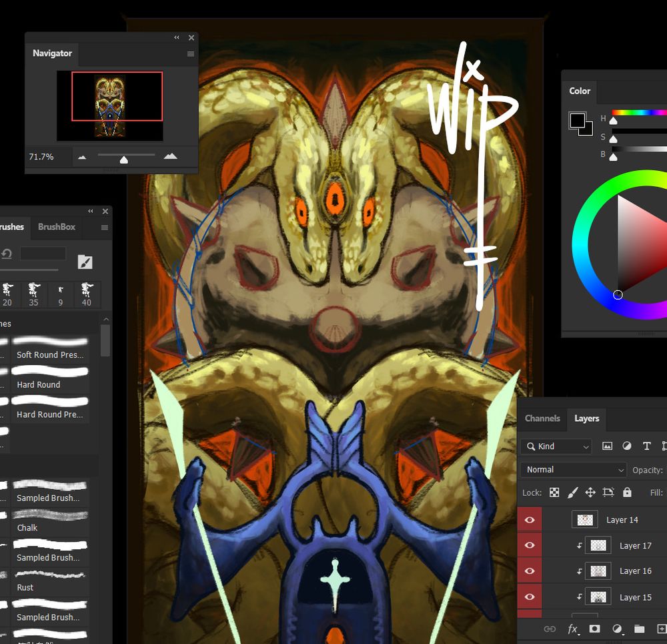Switch to the Color tab
The image size is (667, 644).
(x=580, y=91)
